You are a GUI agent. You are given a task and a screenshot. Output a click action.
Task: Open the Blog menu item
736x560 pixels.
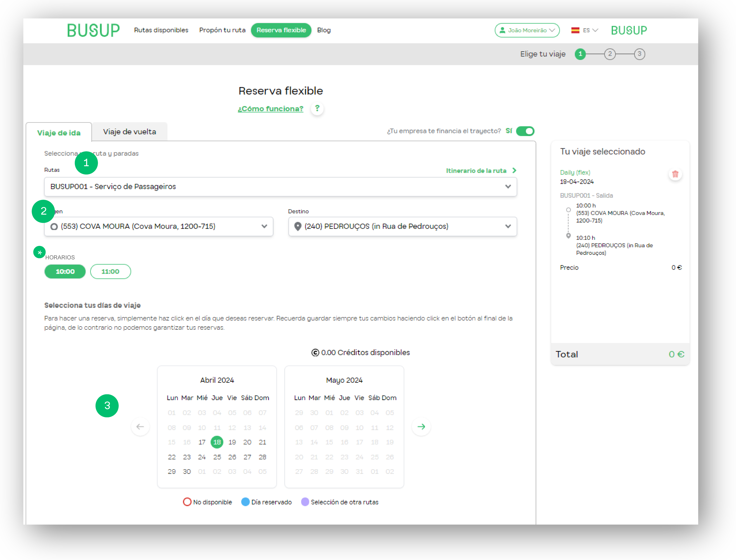coord(323,30)
